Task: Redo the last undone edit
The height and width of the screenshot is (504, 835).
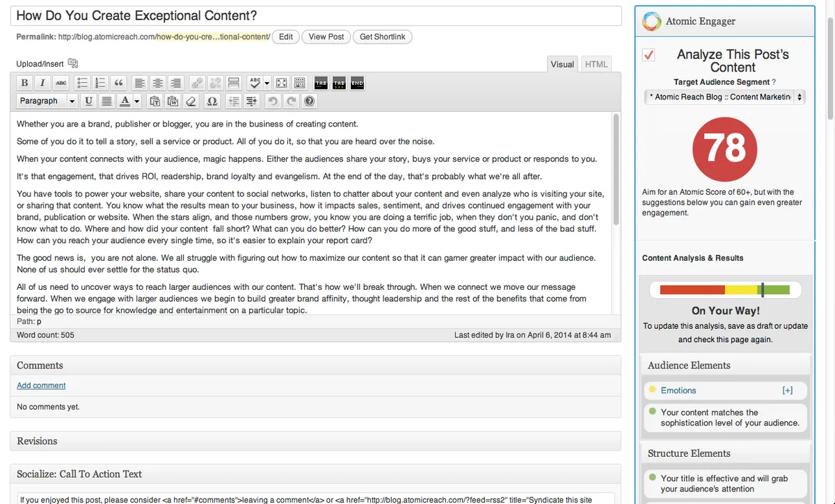Action: 291,101
